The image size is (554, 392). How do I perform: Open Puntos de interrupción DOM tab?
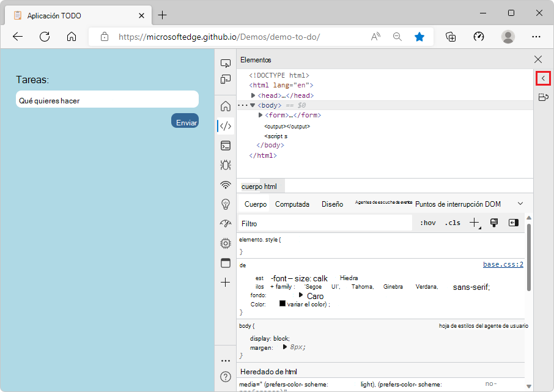pyautogui.click(x=458, y=204)
